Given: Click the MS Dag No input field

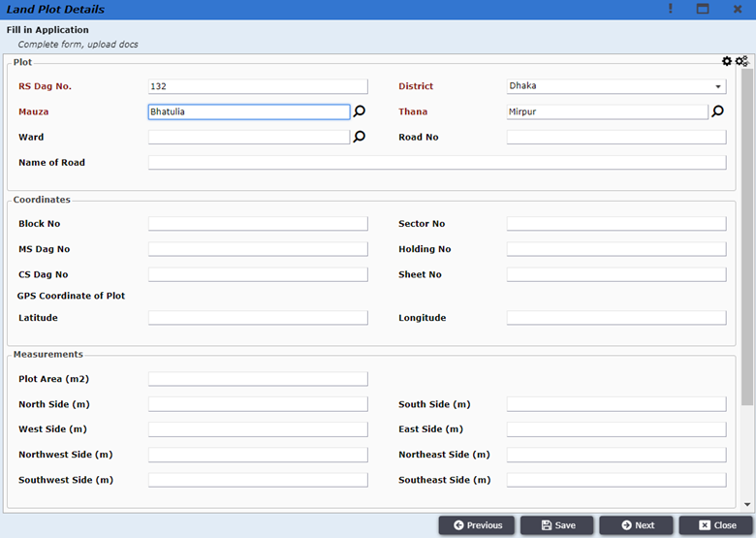Looking at the screenshot, I should (x=258, y=249).
